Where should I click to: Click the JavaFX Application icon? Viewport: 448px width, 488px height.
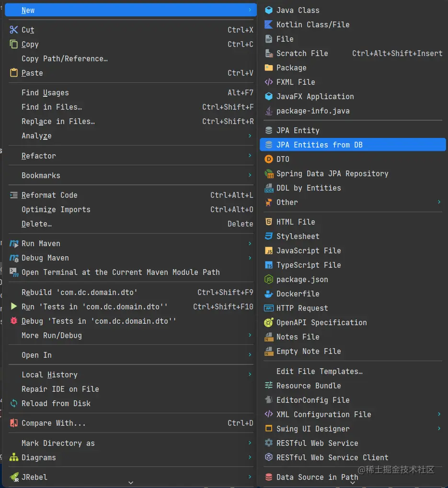(x=268, y=96)
